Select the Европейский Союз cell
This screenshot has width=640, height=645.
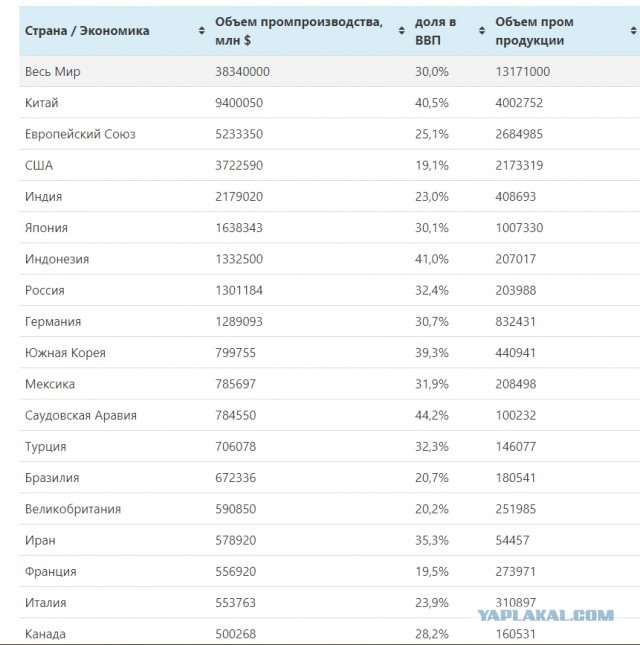[80, 134]
